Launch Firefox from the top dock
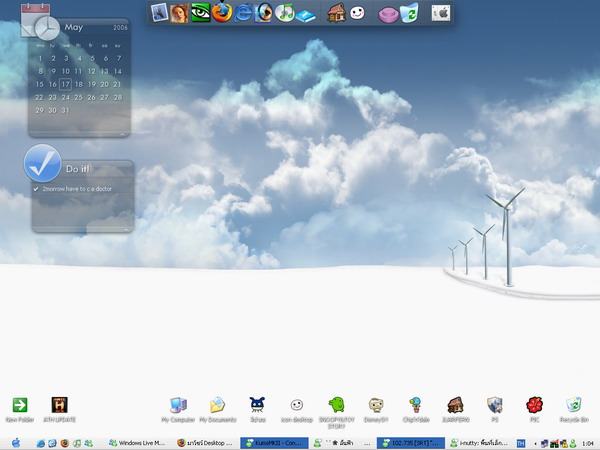Viewport: 600px width, 450px height. tap(222, 12)
